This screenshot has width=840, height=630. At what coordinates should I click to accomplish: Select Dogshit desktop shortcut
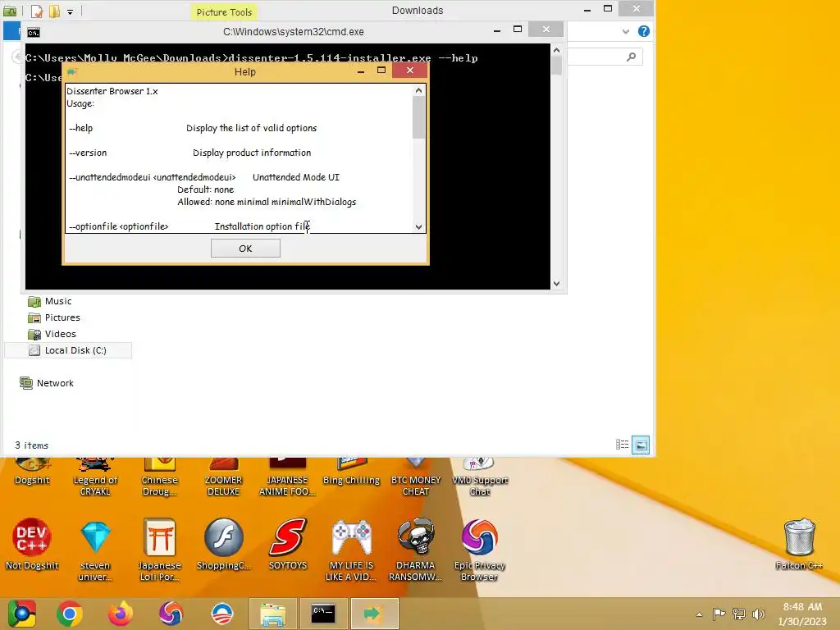(x=32, y=472)
